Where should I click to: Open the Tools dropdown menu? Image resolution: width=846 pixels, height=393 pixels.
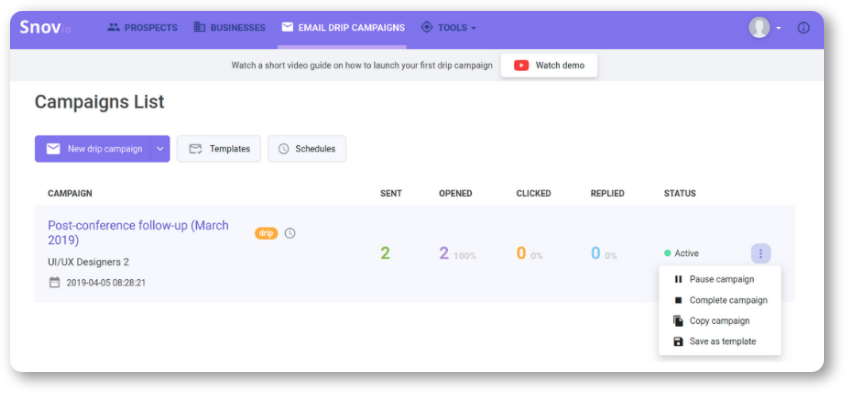448,28
